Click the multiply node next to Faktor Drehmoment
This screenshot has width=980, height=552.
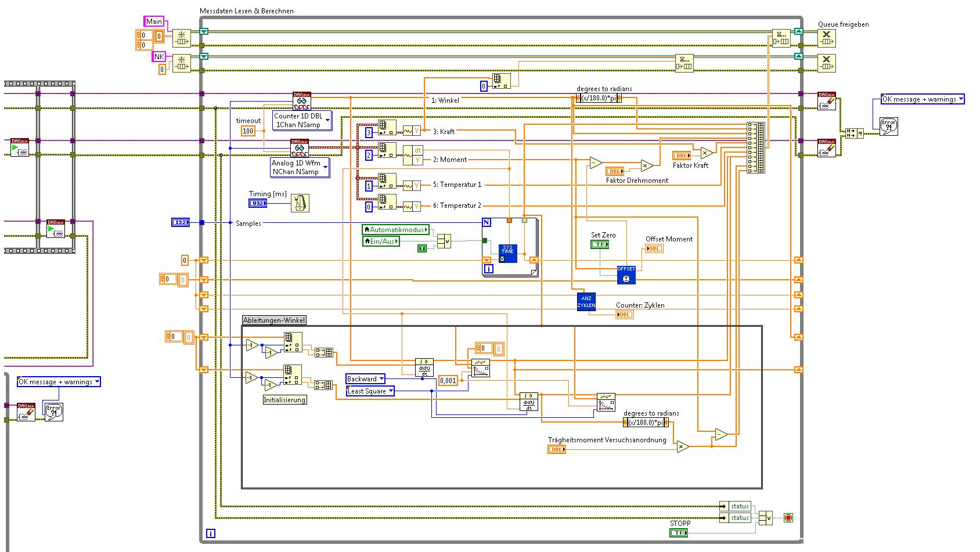(647, 166)
